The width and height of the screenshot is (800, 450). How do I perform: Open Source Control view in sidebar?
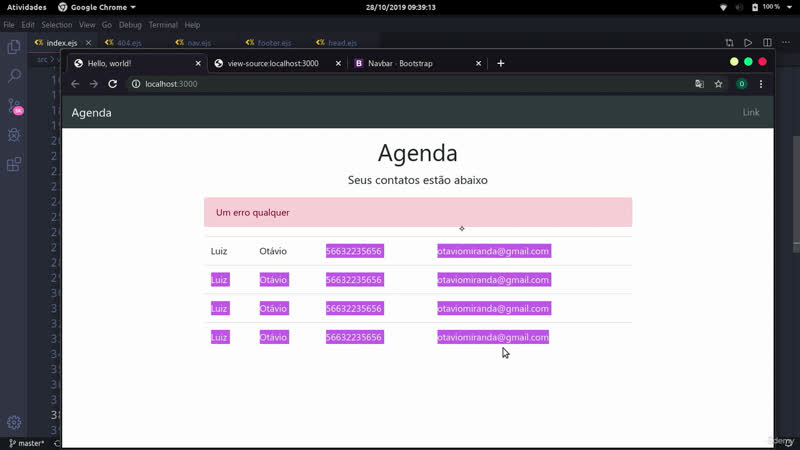pos(14,105)
